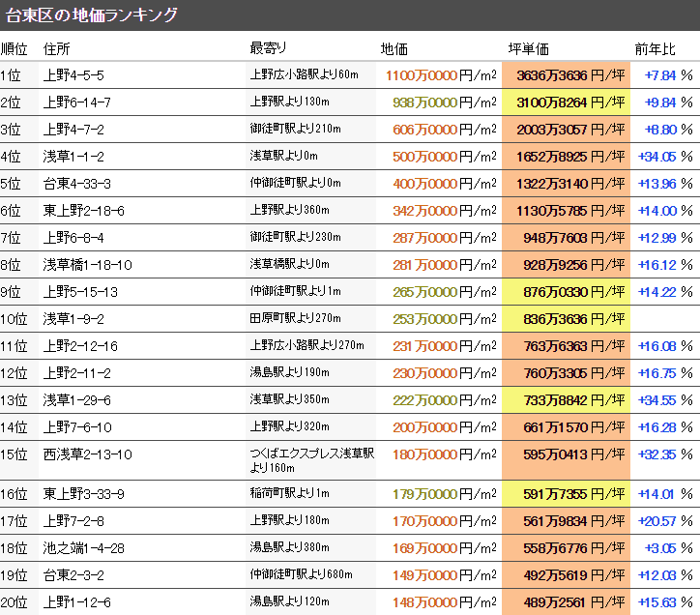This screenshot has width=700, height=615.
Task: Click the 住所 column header
Action: [x=57, y=49]
